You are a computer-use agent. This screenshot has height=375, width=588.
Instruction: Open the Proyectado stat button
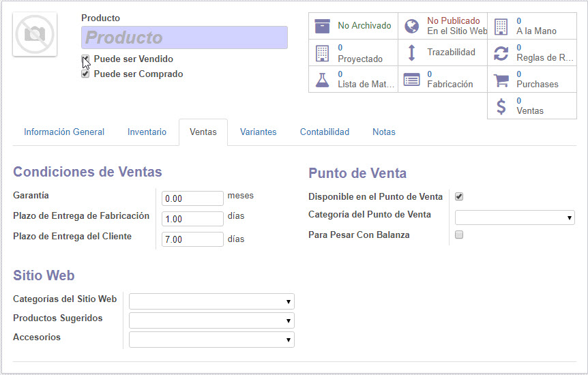pyautogui.click(x=353, y=52)
